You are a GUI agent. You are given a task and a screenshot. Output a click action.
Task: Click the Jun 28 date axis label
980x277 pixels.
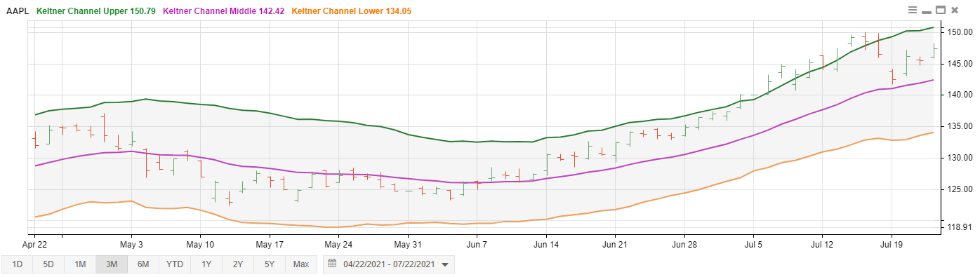point(684,245)
